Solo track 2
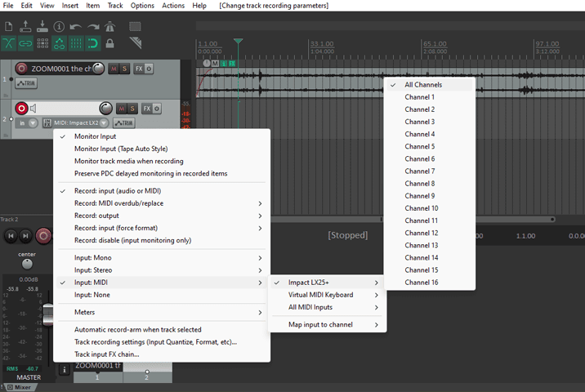The image size is (585, 392). click(132, 109)
